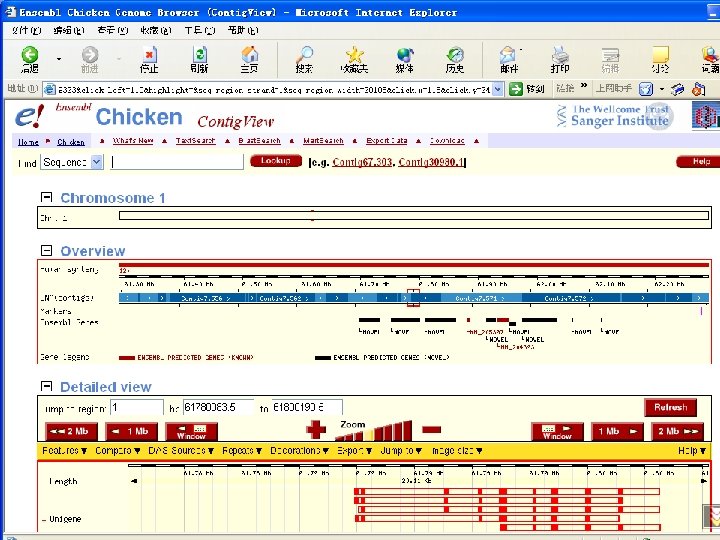Select the tallest Zoom level bar
The height and width of the screenshot is (540, 720).
click(408, 430)
